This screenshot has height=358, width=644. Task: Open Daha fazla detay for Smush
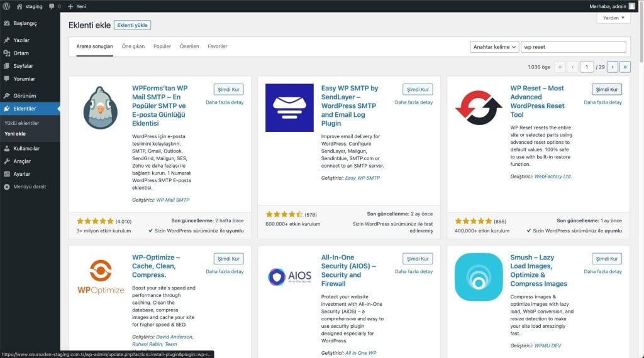tap(602, 271)
